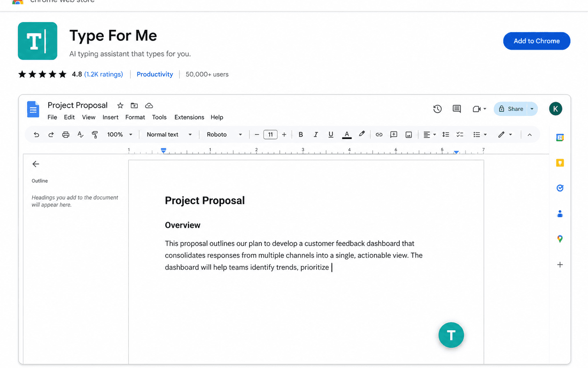Viewport: 588px width, 368px height.
Task: Open the Roboto font dropdown
Action: click(224, 135)
